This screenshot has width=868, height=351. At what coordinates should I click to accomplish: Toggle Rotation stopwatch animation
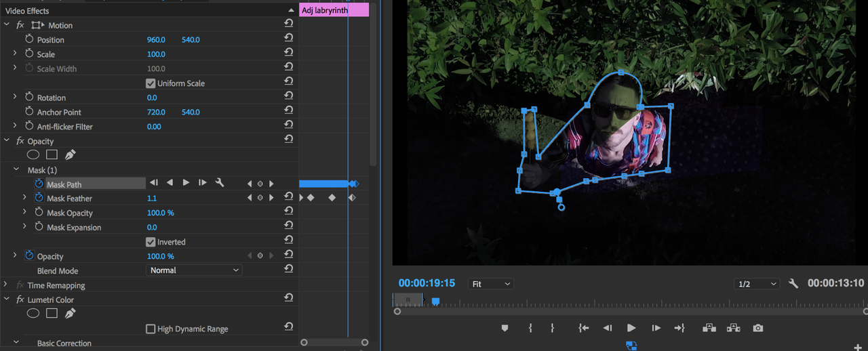[29, 98]
